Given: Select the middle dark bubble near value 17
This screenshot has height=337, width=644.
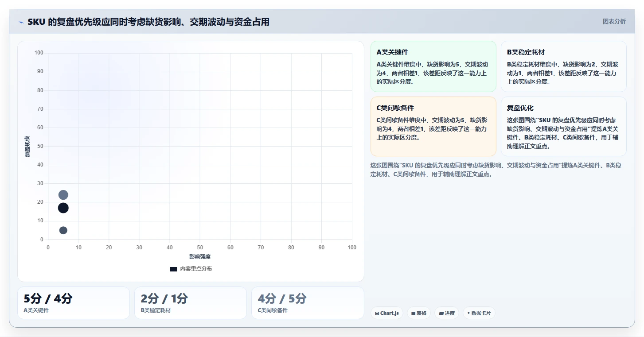Looking at the screenshot, I should coord(63,208).
